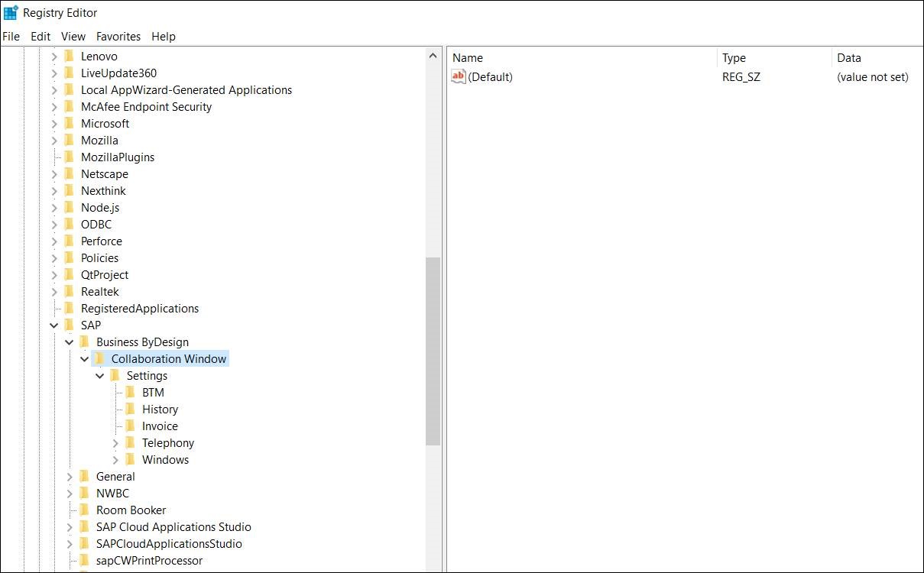Screen dimensions: 924x573
Task: Select the Business ByDesign folder icon
Action: coord(85,342)
